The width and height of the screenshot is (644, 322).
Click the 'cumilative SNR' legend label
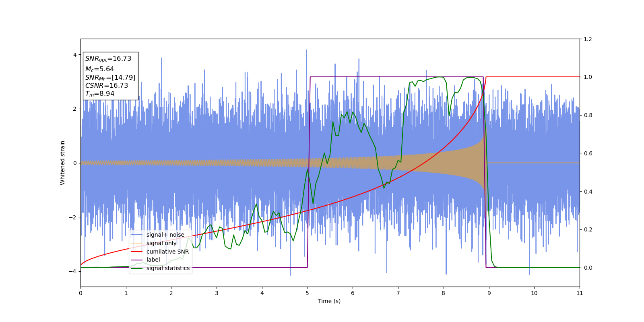pyautogui.click(x=167, y=252)
